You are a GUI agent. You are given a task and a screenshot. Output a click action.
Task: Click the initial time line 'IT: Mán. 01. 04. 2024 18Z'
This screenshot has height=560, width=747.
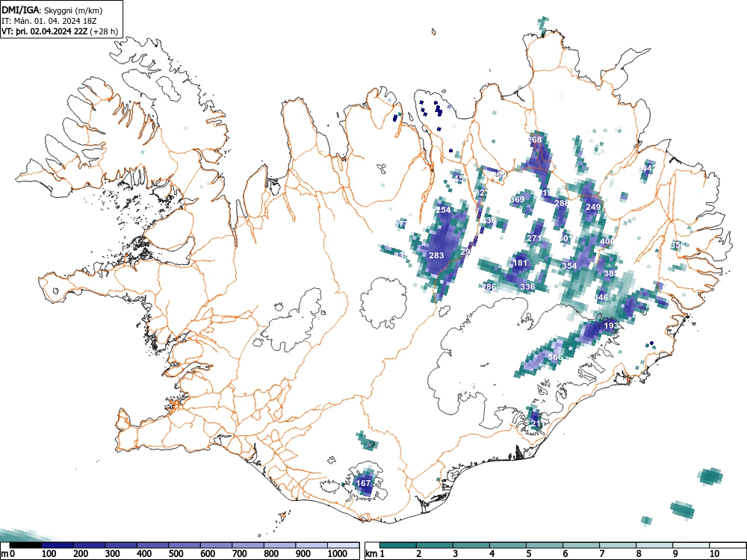[x=49, y=22]
